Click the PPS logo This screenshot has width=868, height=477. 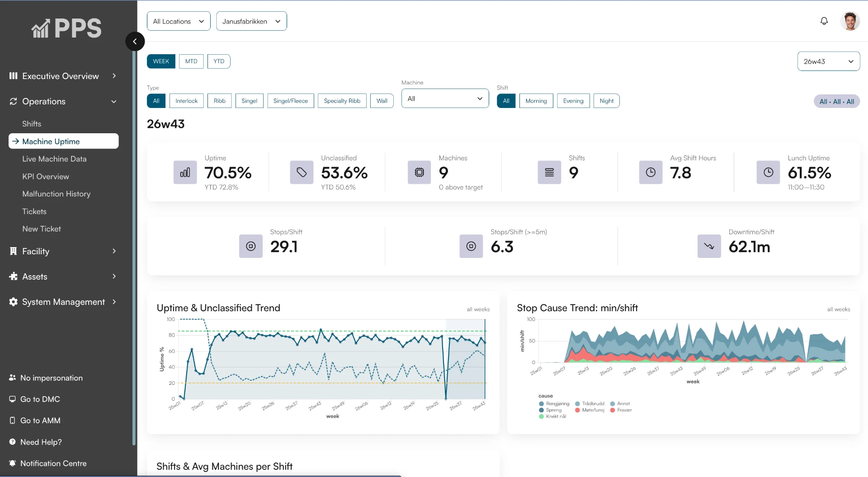coord(66,28)
